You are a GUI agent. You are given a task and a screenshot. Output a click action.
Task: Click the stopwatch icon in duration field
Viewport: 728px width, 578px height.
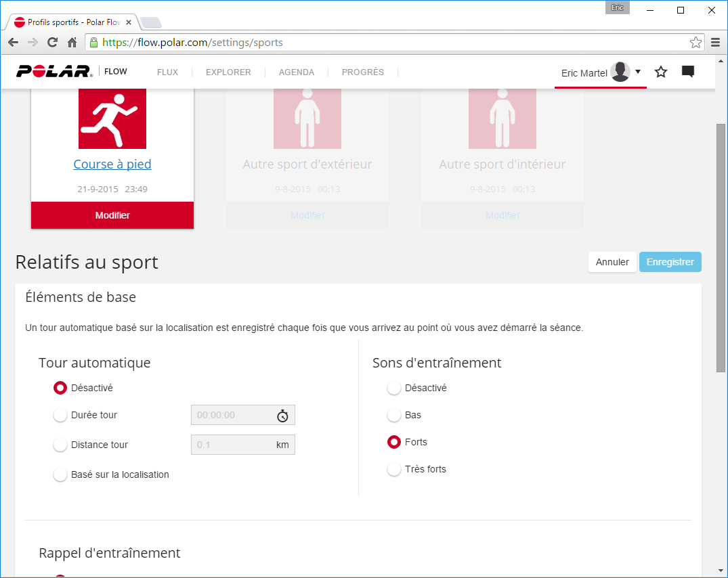pos(282,416)
